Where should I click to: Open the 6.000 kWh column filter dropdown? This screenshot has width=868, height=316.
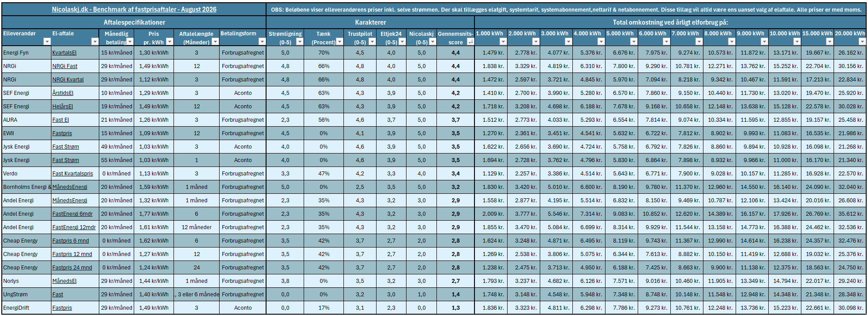[666, 42]
